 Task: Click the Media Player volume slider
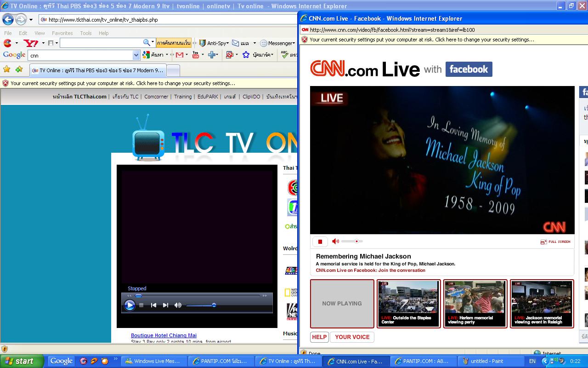201,305
